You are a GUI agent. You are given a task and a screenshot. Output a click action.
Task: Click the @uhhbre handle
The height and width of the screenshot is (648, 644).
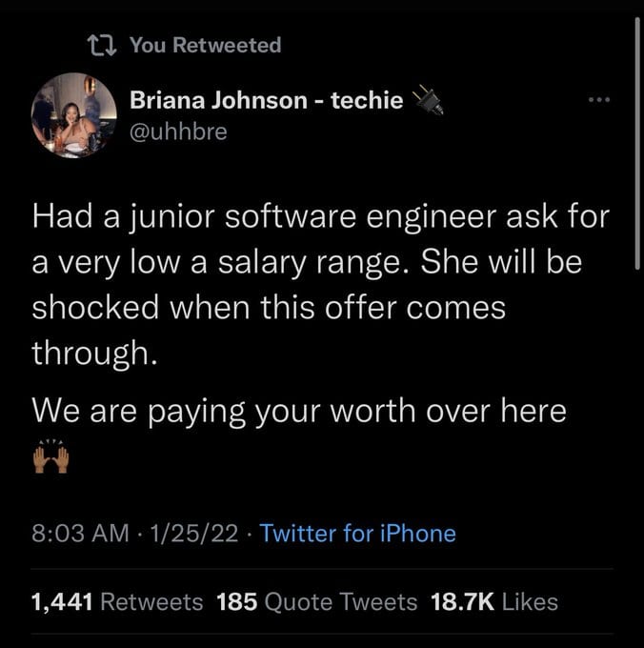click(178, 132)
